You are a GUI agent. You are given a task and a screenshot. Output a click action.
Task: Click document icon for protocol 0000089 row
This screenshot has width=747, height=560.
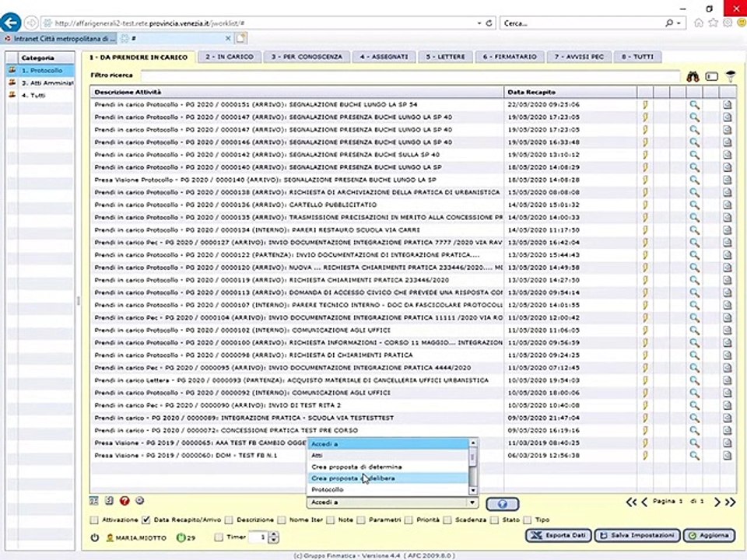point(728,418)
